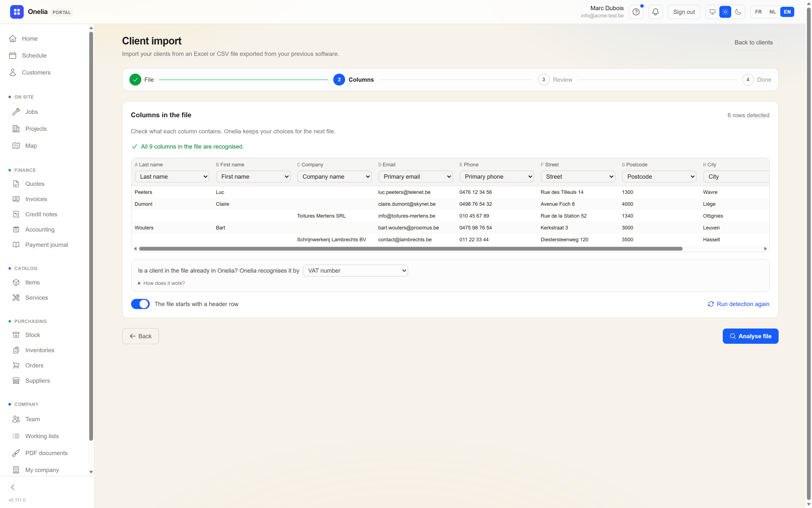Open the Team people icon
This screenshot has height=508, width=812.
pyautogui.click(x=16, y=419)
